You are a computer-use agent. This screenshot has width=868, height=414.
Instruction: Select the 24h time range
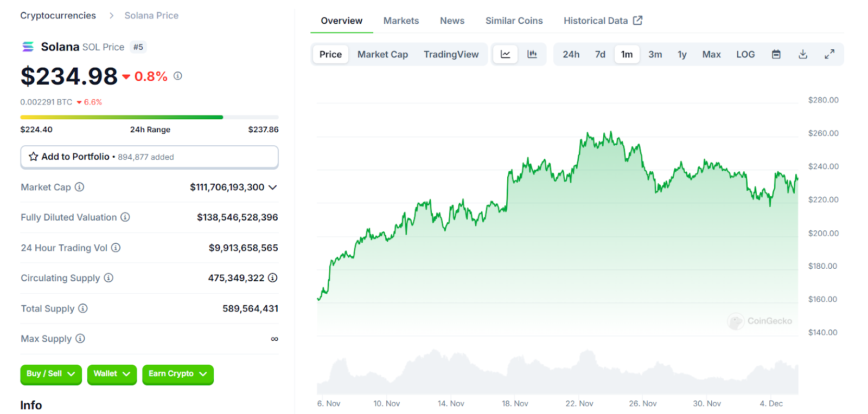click(x=571, y=54)
